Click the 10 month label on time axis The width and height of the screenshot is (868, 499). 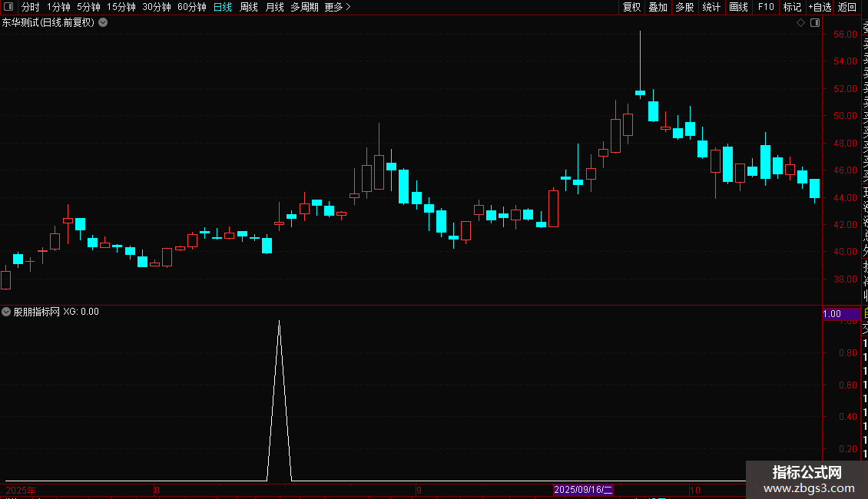[694, 490]
